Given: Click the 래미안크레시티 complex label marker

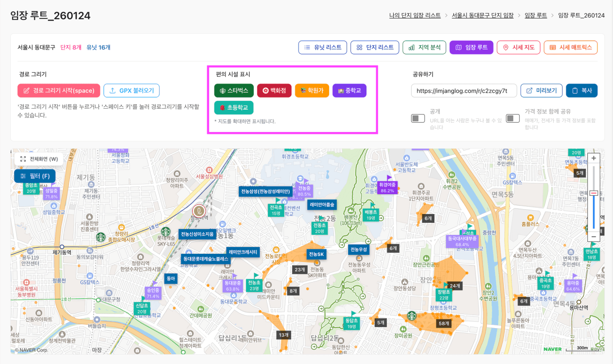Looking at the screenshot, I should pos(243,252).
